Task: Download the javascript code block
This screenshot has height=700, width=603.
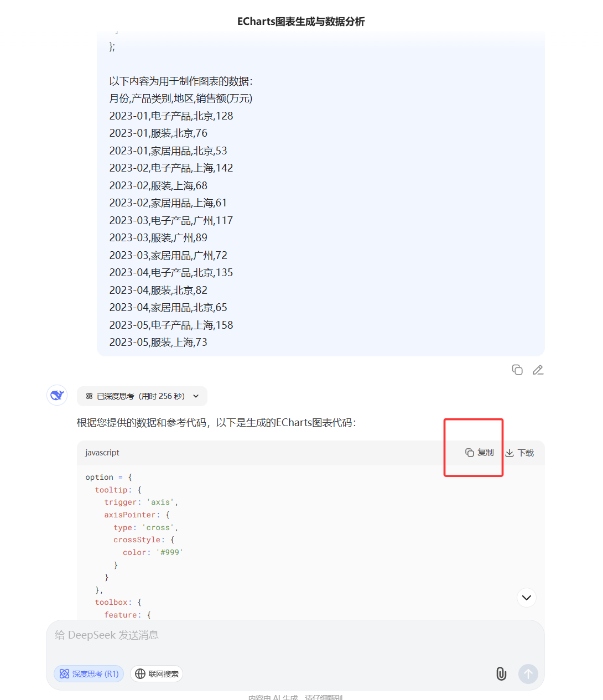Action: point(519,453)
